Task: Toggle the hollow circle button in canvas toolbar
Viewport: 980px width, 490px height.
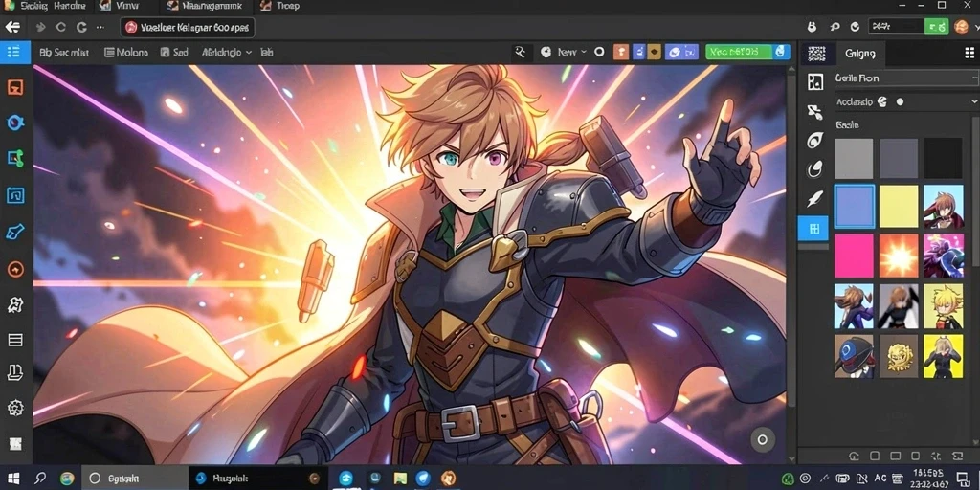Action: (599, 53)
